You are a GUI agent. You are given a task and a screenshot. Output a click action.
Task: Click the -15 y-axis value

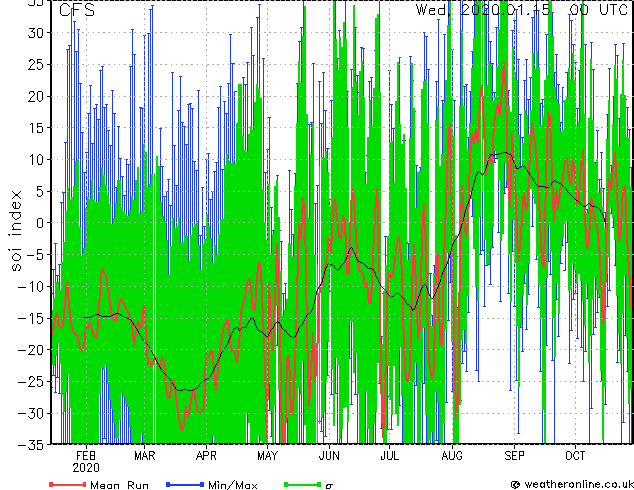coord(31,318)
